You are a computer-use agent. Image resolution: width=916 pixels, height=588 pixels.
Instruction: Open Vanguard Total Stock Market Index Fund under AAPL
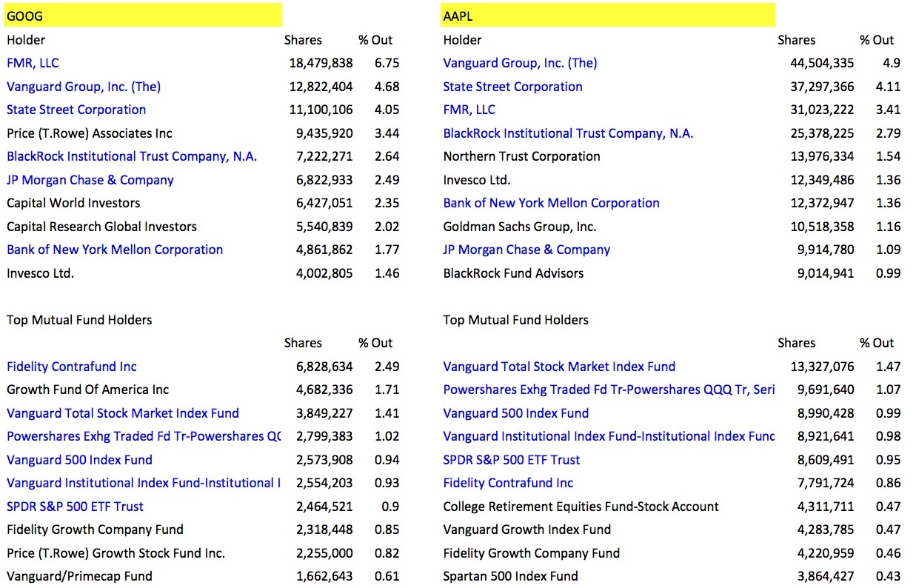pyautogui.click(x=559, y=367)
